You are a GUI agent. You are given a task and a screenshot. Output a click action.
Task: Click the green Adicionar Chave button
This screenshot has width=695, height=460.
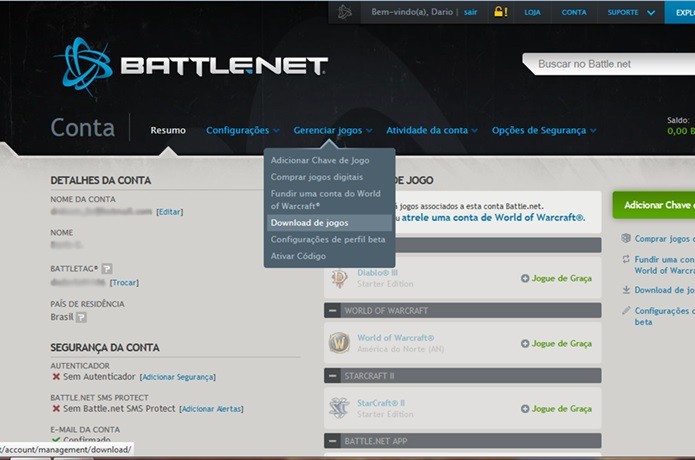coord(654,205)
